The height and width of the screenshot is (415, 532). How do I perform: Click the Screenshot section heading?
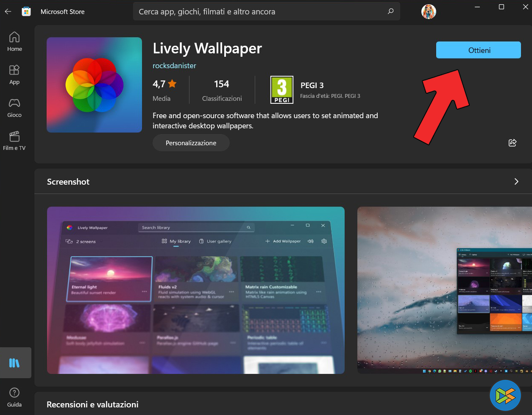(x=68, y=182)
